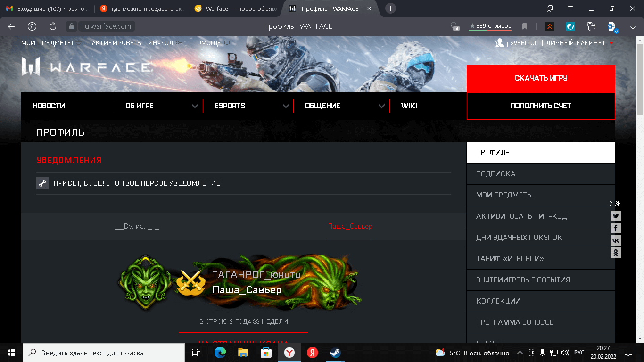Viewport: 644px width, 362px height.
Task: Click the Warface logo in the header
Action: coord(87,67)
